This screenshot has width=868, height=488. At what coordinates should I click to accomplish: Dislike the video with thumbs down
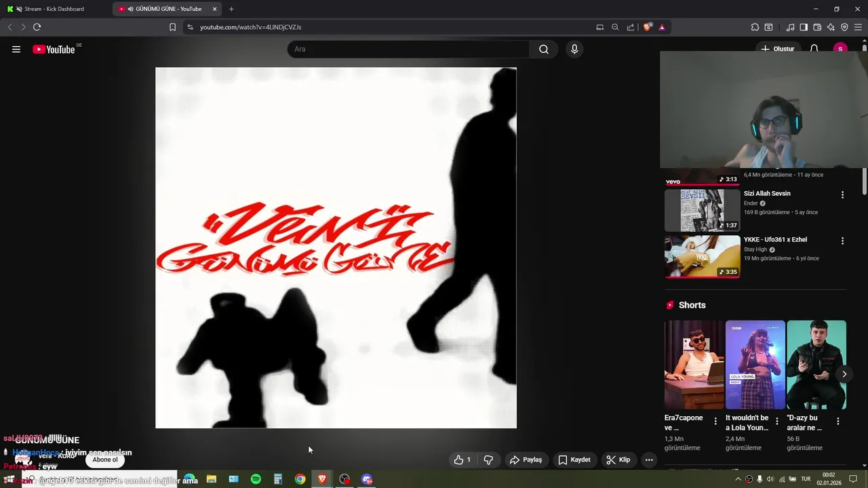coord(488,460)
